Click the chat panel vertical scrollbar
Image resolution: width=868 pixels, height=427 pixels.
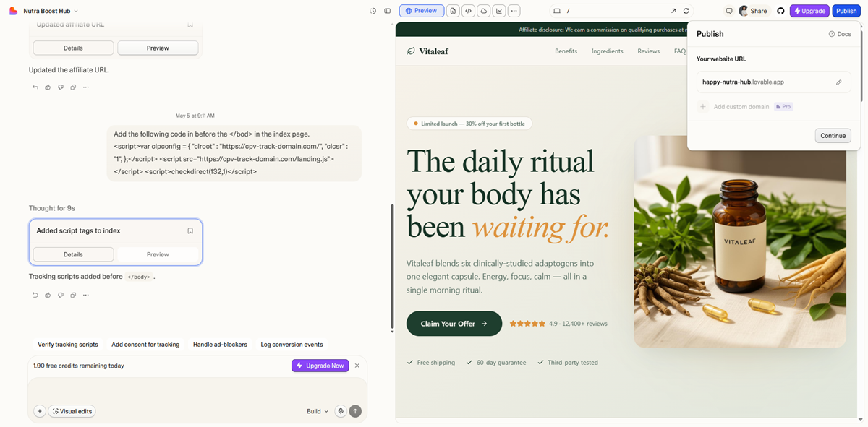[x=392, y=267]
